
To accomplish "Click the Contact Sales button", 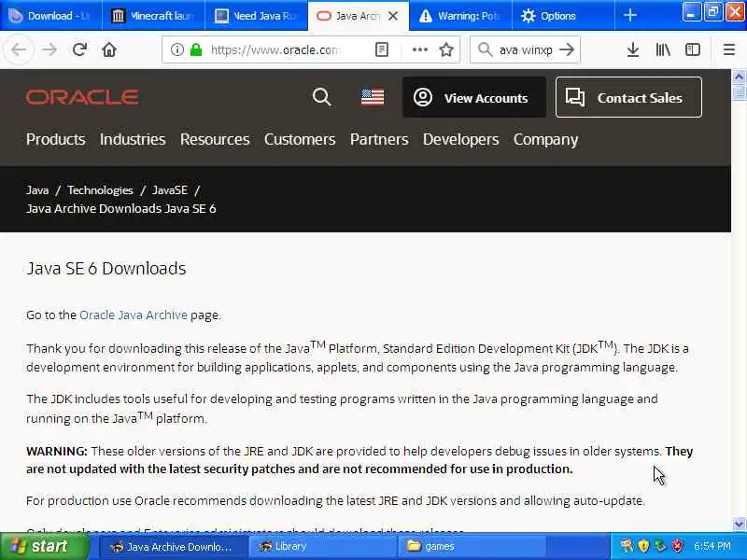I will pos(628,97).
